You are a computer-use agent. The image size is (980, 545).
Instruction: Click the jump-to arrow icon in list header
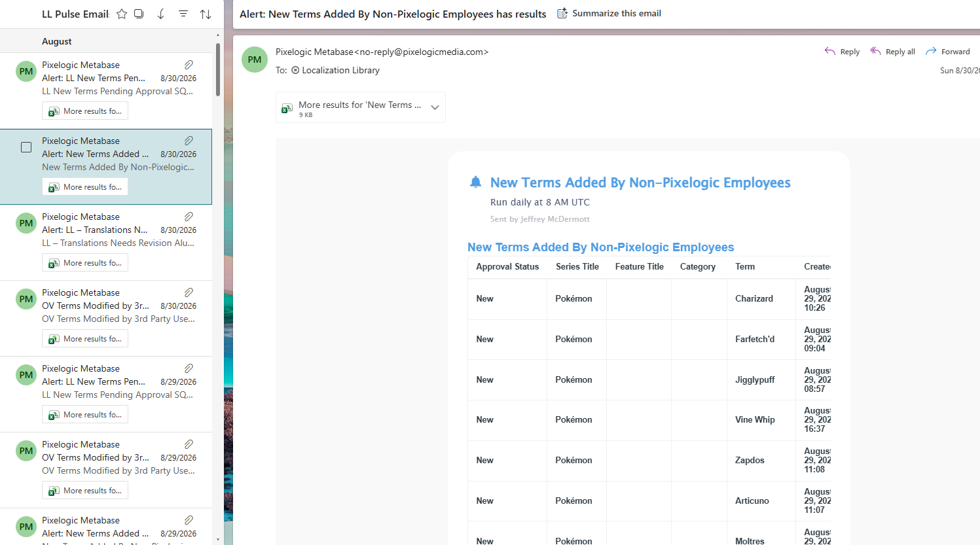pyautogui.click(x=161, y=14)
